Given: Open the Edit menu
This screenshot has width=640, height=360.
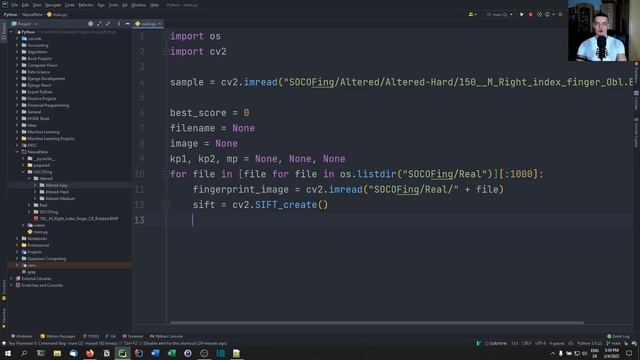Looking at the screenshot, I should [x=25, y=5].
